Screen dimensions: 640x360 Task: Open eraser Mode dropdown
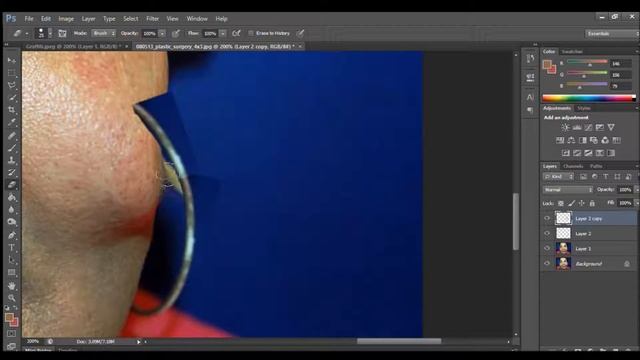[104, 33]
